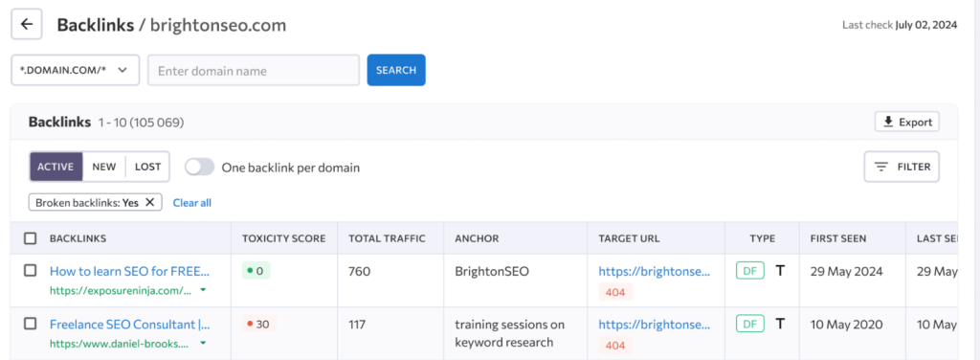Open Freelance SEO Consultant backlink title
The width and height of the screenshot is (980, 360).
click(130, 325)
